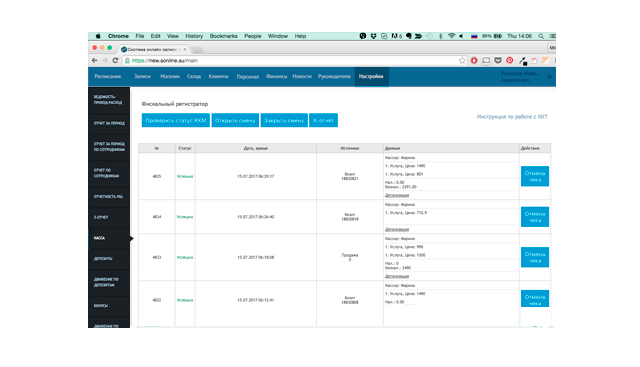Open the Bookmarks menu
Viewport: 640px width, 367px height.
click(223, 36)
